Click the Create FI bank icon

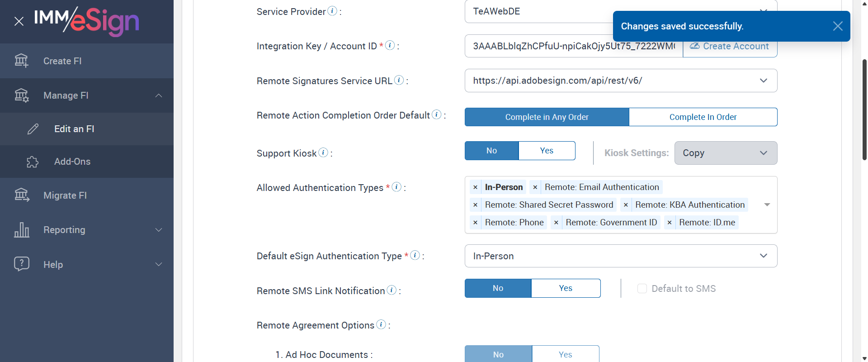coord(21,61)
